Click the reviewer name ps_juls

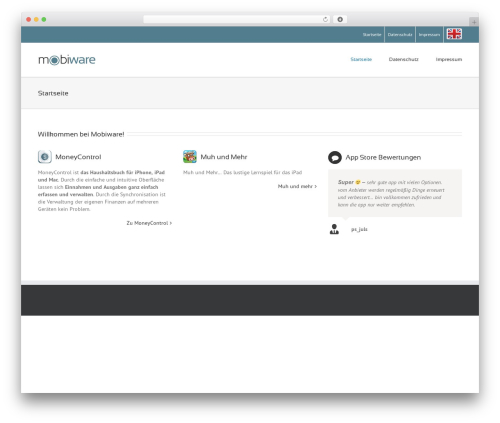(359, 229)
